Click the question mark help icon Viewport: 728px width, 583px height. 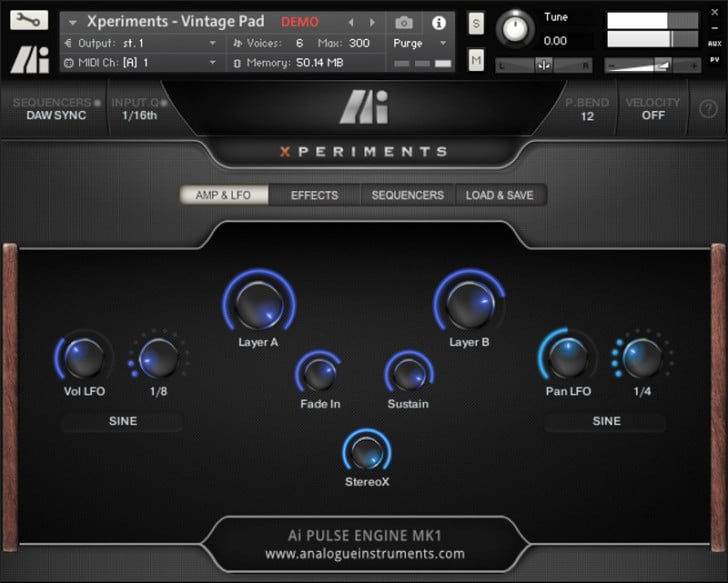[708, 109]
